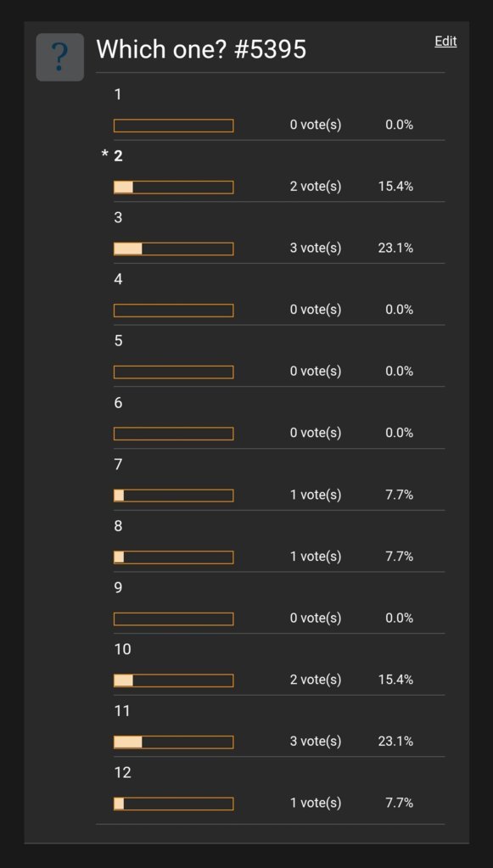Screen dimensions: 493x868
Task: Click the option 10 result bar
Action: [x=174, y=680]
